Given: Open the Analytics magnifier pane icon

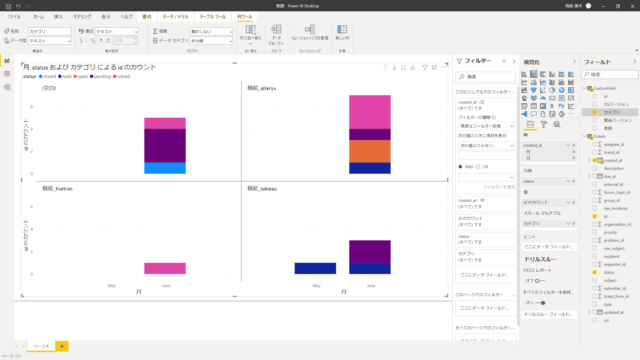Looking at the screenshot, I should click(557, 124).
